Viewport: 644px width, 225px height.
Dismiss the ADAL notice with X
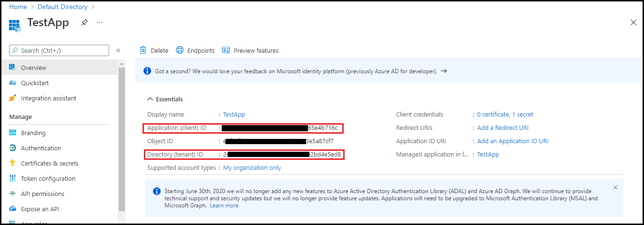615,187
